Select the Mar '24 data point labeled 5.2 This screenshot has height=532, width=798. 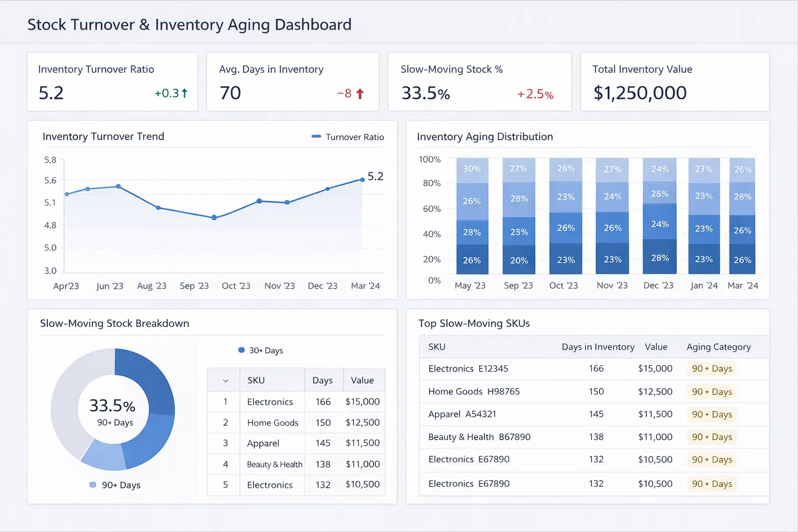coord(362,179)
